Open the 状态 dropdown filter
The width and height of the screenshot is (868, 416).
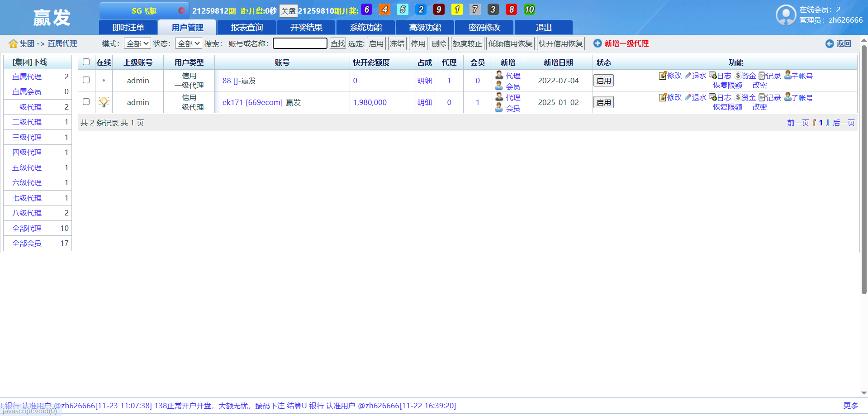189,43
